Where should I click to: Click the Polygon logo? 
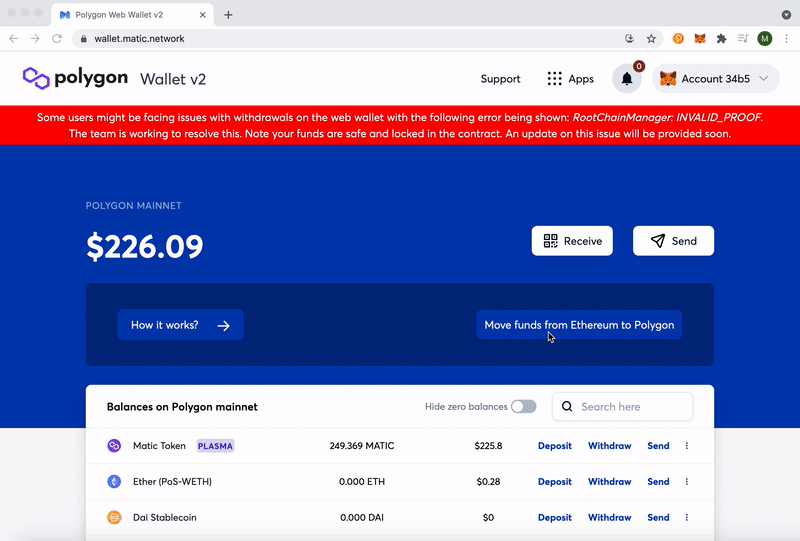[75, 78]
